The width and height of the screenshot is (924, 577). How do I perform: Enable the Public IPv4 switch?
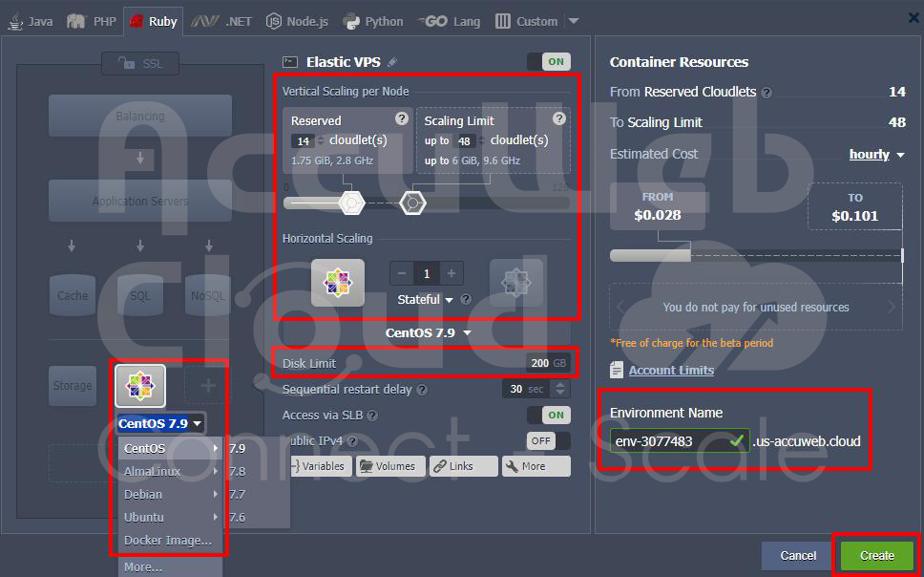[548, 440]
